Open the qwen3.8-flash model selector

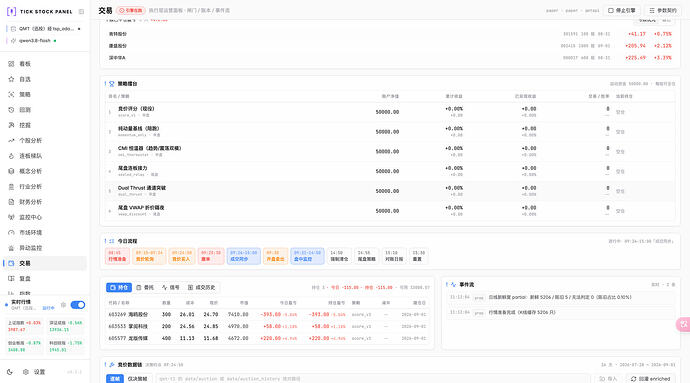point(33,41)
